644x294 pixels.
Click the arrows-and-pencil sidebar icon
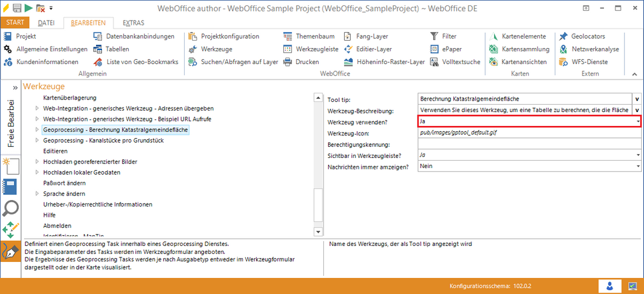[10, 230]
